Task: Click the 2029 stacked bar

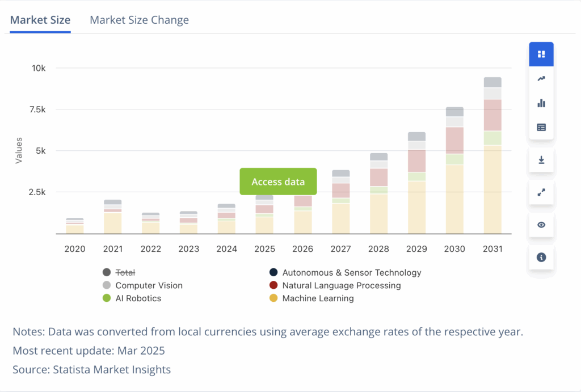Action: click(x=416, y=184)
